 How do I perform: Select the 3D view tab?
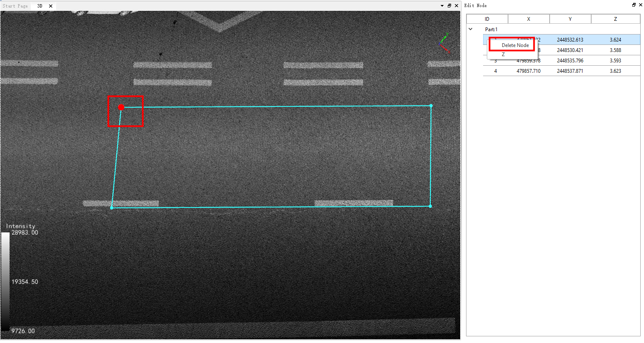pyautogui.click(x=40, y=6)
